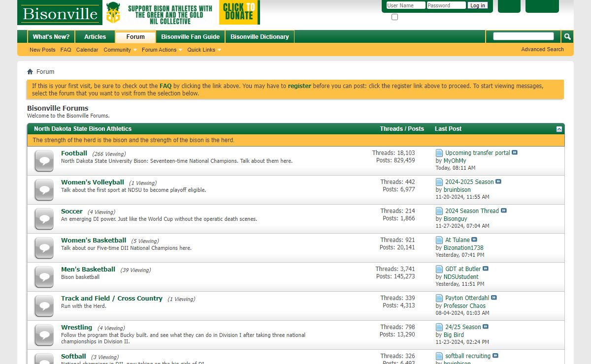This screenshot has height=364, width=591.
Task: Open FAQ in the submenu bar
Action: click(66, 50)
